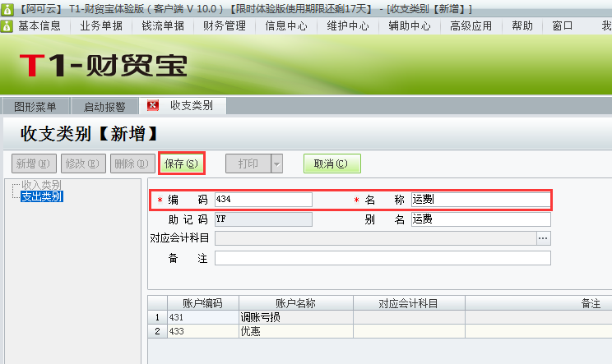Click the app icon in the title bar
Image resolution: width=612 pixels, height=364 pixels.
click(7, 9)
